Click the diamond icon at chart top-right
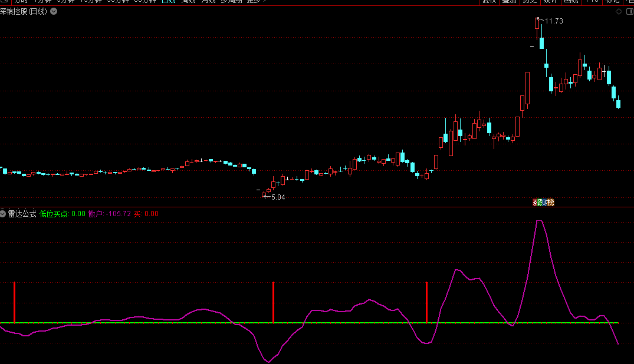Viewport: 634px width, 364px height. (x=619, y=11)
